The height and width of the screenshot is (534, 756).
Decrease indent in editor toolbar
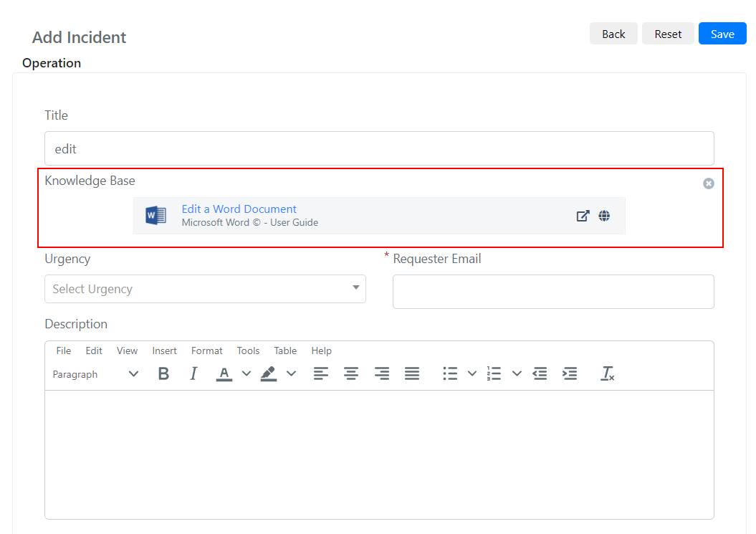[540, 374]
